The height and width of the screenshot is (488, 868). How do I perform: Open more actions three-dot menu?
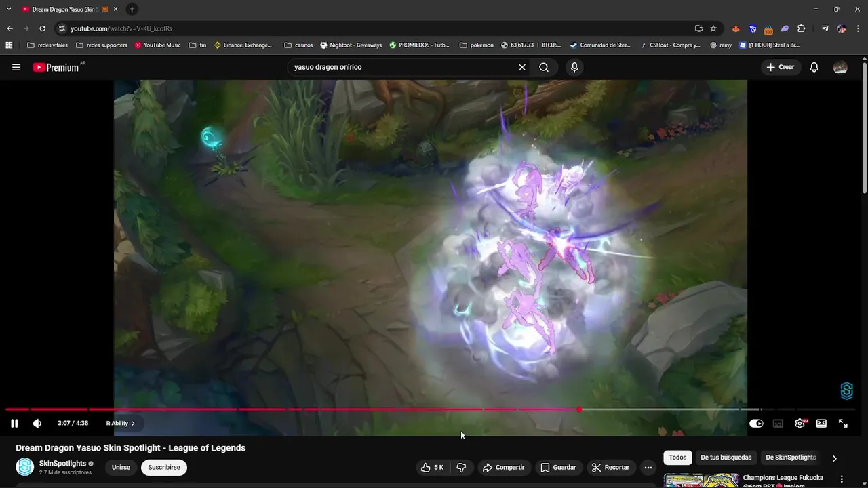pos(648,467)
